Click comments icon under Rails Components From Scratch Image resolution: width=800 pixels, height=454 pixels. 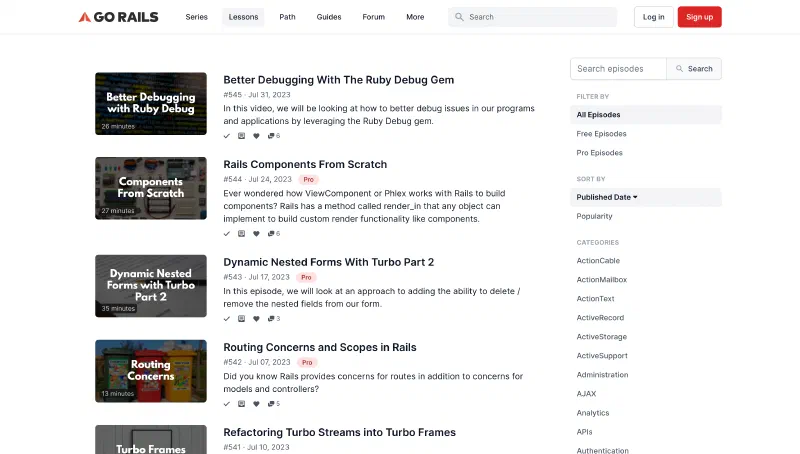(273, 234)
